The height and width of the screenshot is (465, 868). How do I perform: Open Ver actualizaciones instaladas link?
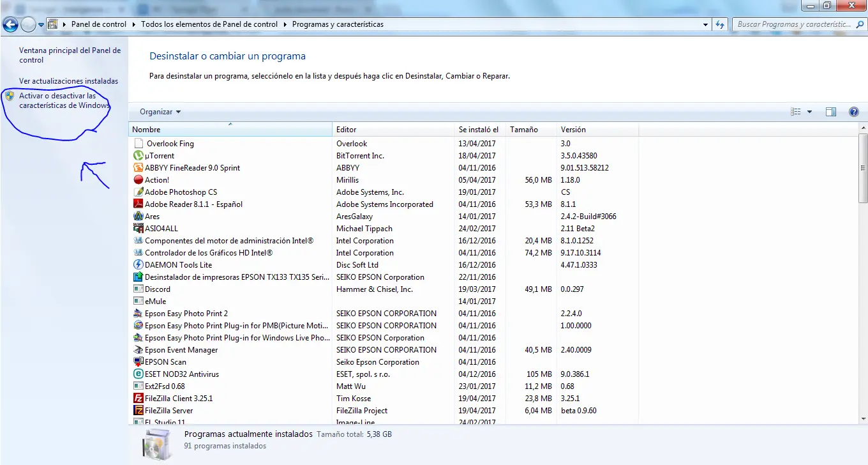click(x=68, y=81)
